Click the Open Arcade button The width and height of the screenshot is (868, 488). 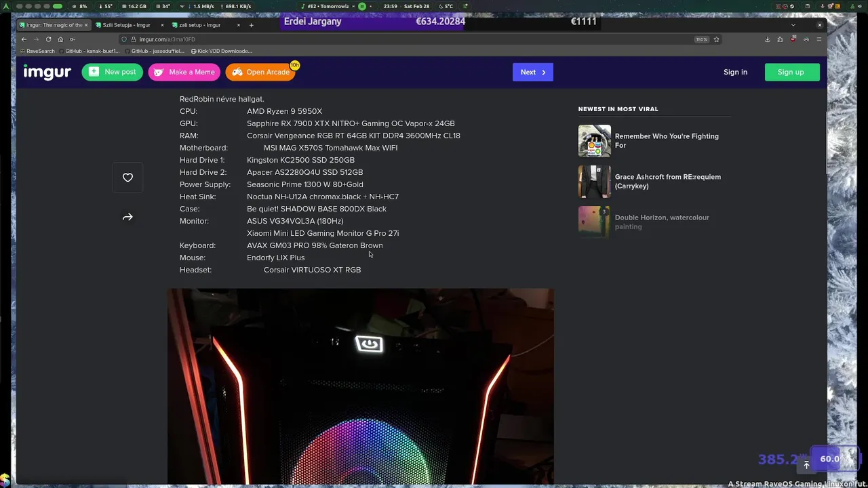[x=261, y=72]
